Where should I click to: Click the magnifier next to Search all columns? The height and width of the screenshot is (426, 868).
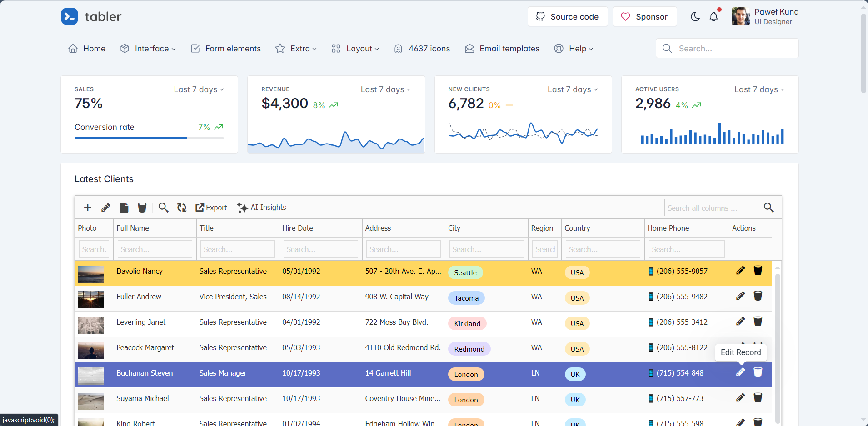coord(768,208)
